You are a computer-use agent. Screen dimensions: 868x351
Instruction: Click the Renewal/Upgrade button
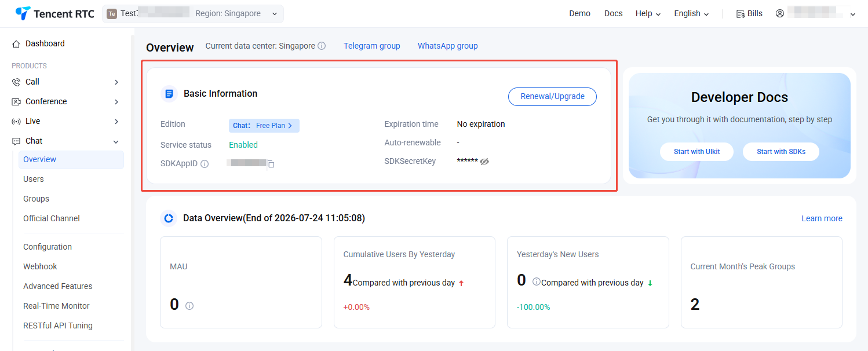pyautogui.click(x=552, y=97)
